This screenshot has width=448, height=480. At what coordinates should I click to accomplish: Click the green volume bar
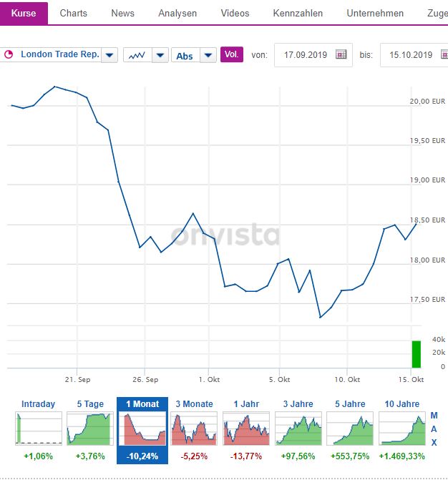(417, 354)
